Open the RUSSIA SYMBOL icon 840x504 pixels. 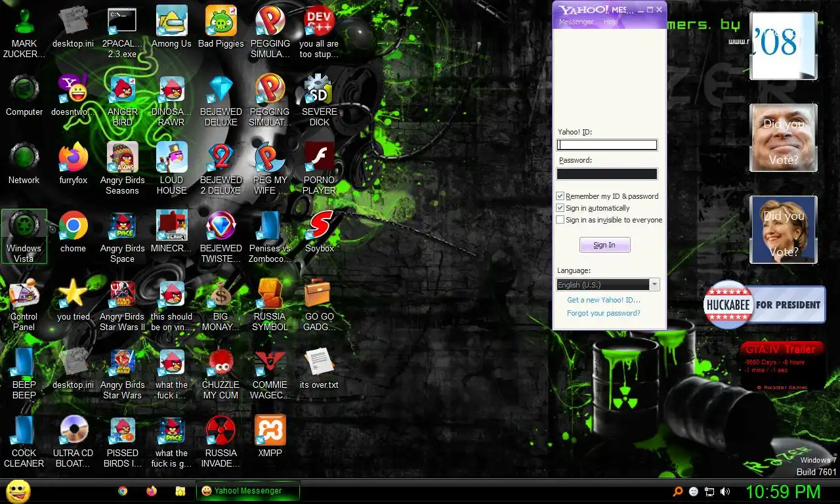270,306
